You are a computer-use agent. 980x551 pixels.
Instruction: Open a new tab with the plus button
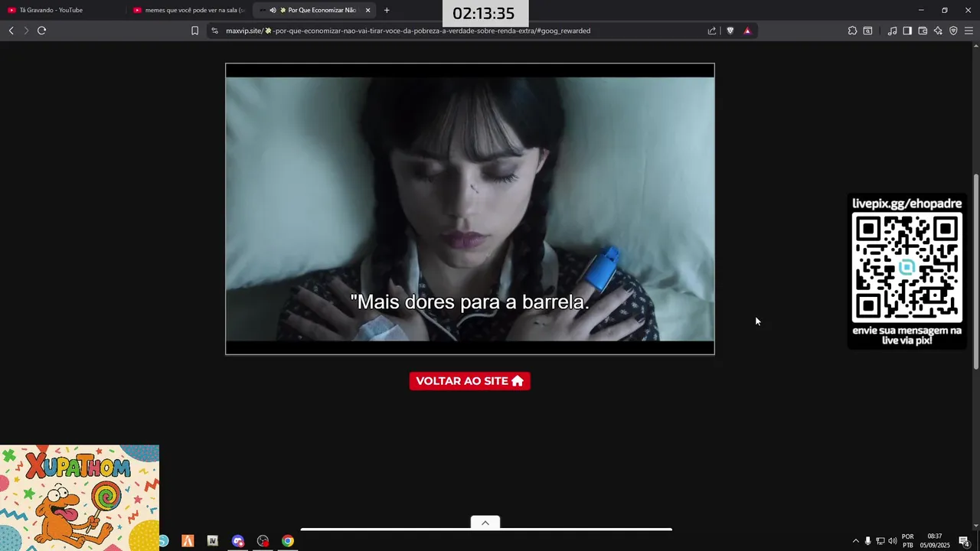point(387,10)
